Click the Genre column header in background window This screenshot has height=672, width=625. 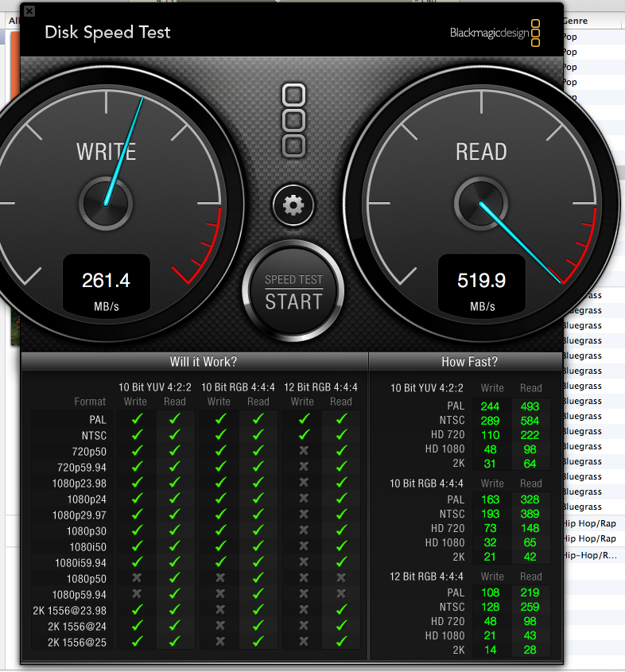point(576,21)
